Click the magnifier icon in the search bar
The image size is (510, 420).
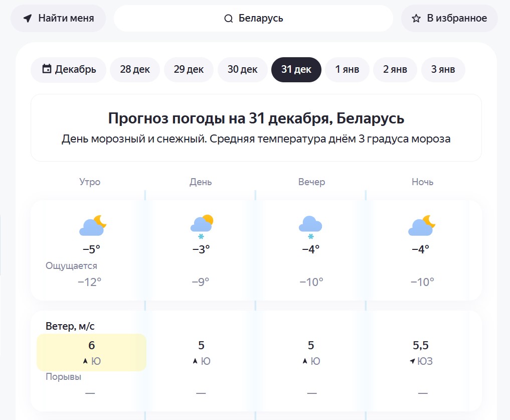pos(229,18)
